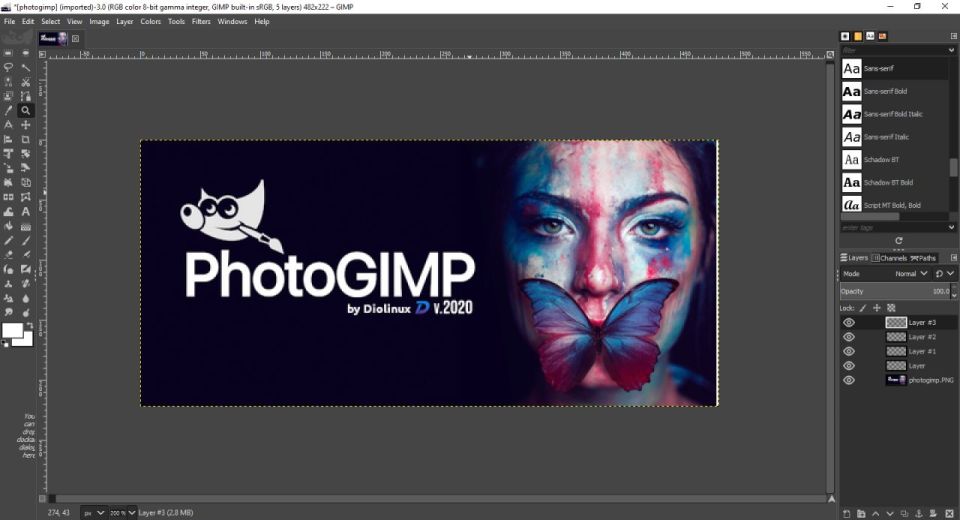Open fonts dock tab configuration menu
Screen dimensions: 960x520
[954, 36]
